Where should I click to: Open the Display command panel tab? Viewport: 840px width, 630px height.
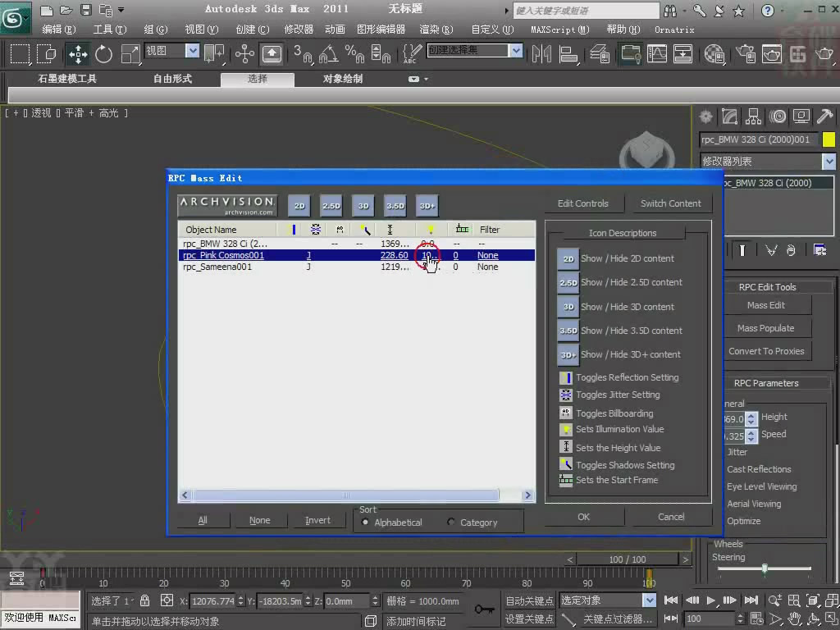801,116
